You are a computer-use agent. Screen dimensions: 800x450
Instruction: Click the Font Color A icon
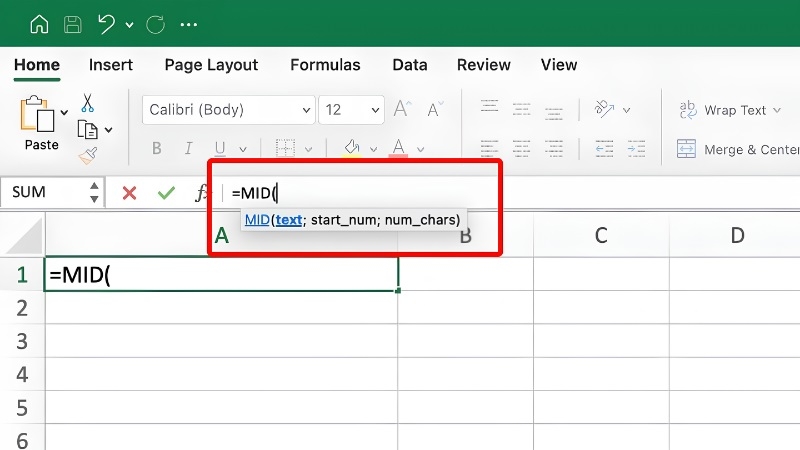398,148
